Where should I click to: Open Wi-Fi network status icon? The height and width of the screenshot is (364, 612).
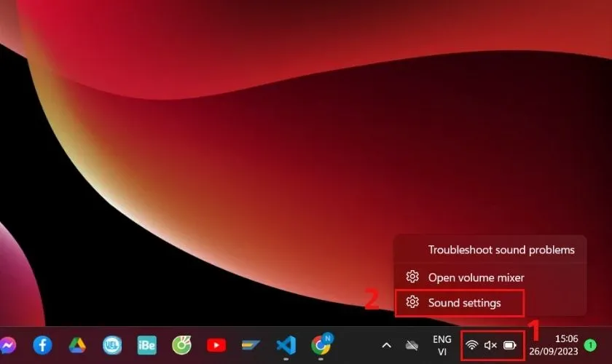pos(472,345)
